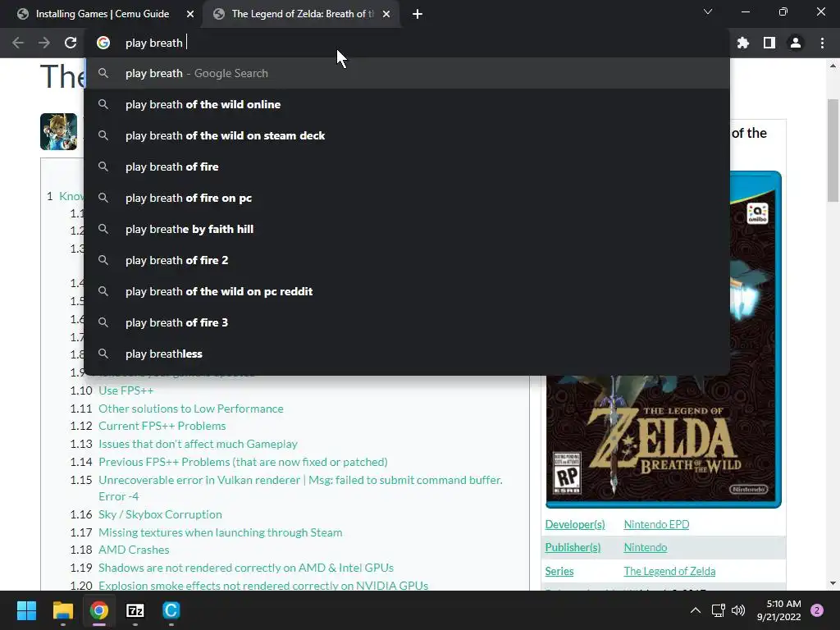Select 'play breath of the wild on pc reddit'
This screenshot has height=630, width=840.
407,291
